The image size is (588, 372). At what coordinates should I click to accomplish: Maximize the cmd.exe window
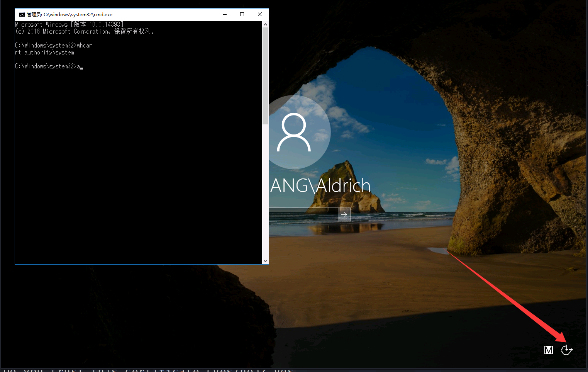pos(242,15)
